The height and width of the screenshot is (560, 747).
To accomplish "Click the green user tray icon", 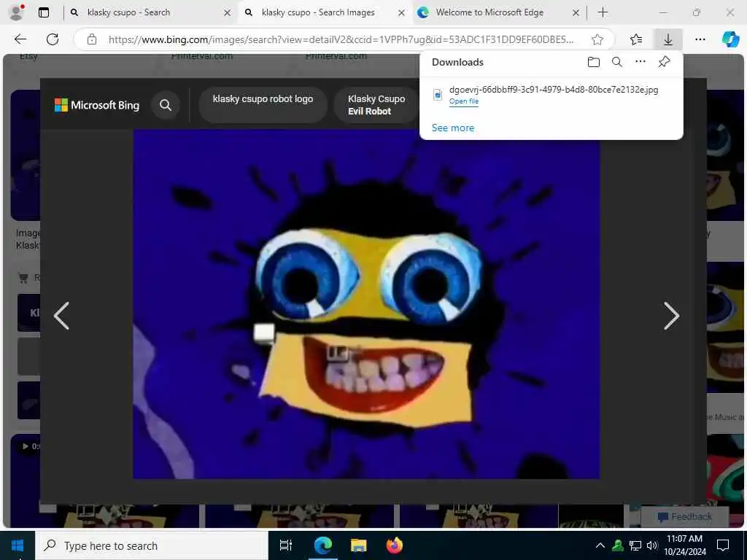I will 617,545.
